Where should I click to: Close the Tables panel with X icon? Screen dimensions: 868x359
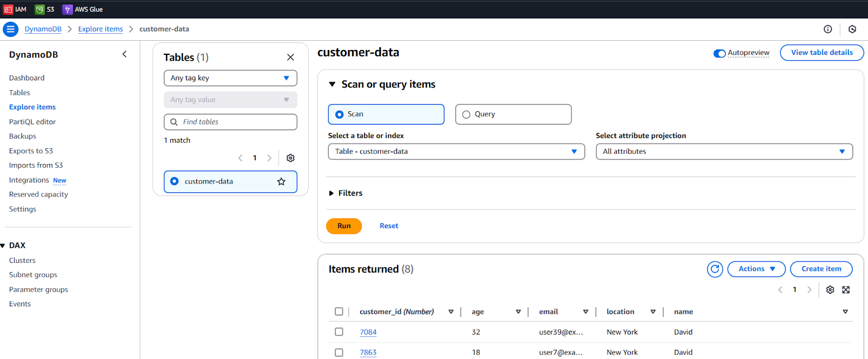[x=291, y=57]
